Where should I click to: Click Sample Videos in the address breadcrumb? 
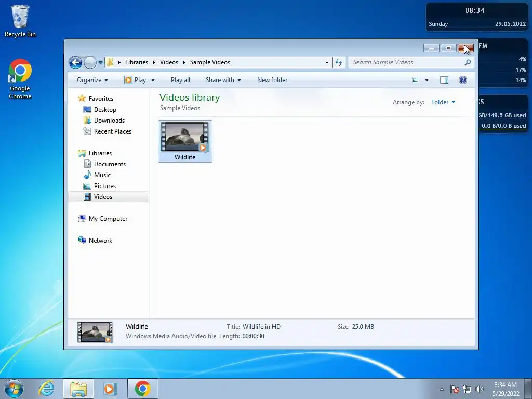[210, 62]
